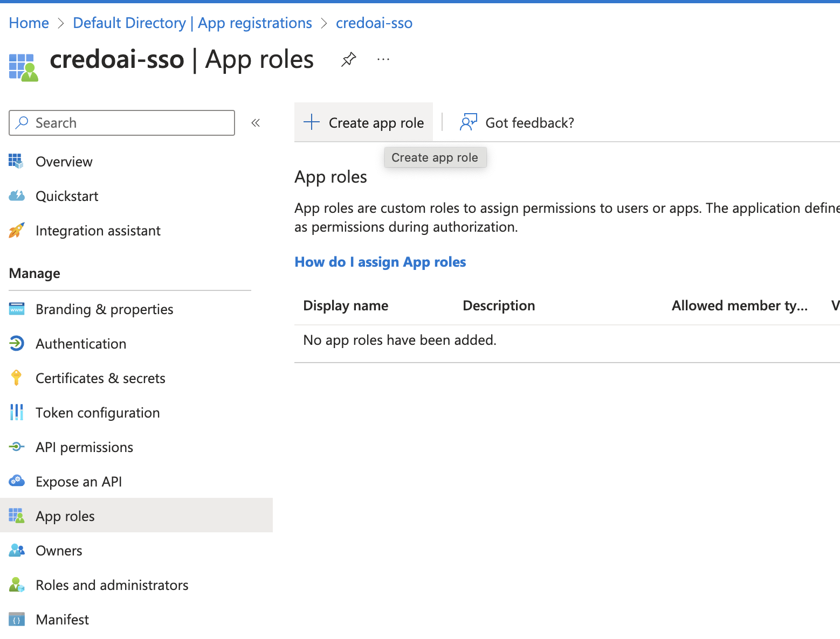Click the App roles section heading

click(331, 177)
